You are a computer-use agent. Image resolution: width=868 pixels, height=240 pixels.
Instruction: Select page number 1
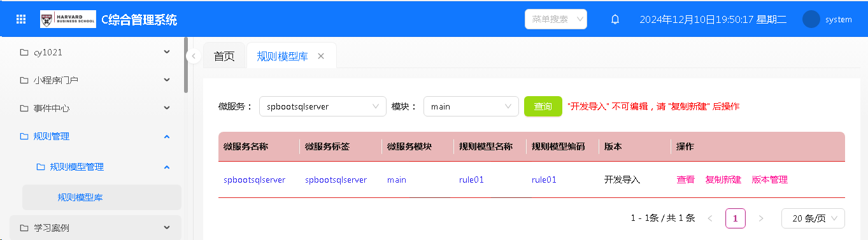point(736,218)
